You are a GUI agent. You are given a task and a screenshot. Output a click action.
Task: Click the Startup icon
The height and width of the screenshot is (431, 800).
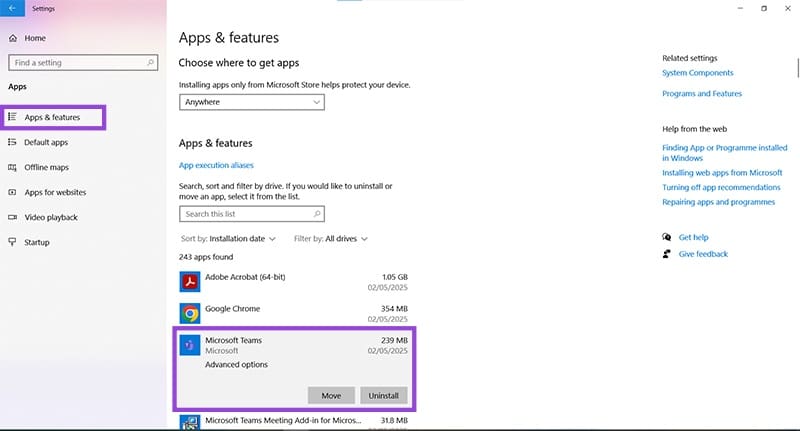[12, 242]
